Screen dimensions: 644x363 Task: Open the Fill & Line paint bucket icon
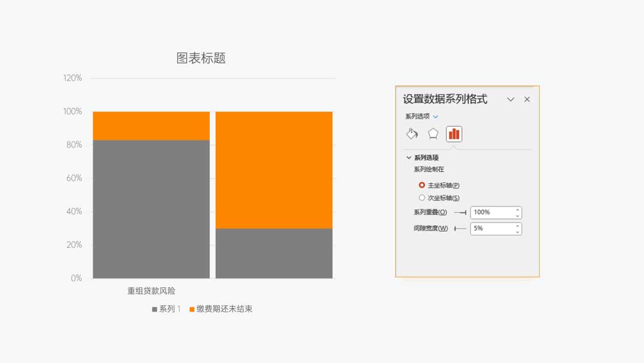tap(411, 134)
